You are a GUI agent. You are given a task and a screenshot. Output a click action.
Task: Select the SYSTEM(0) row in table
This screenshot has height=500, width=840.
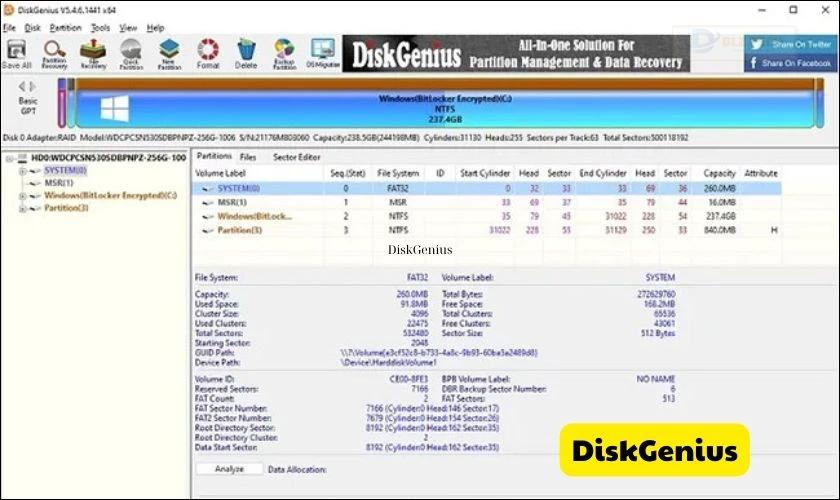(486, 189)
